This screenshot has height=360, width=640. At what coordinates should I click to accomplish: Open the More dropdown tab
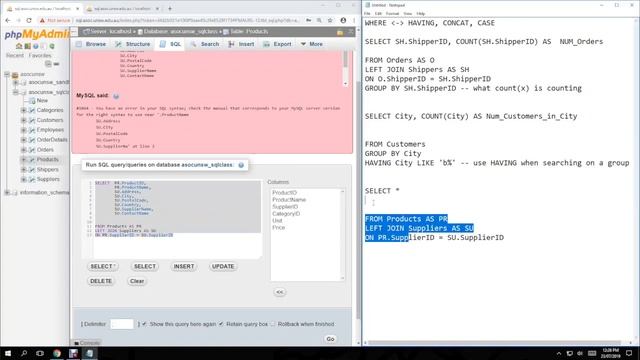(311, 44)
